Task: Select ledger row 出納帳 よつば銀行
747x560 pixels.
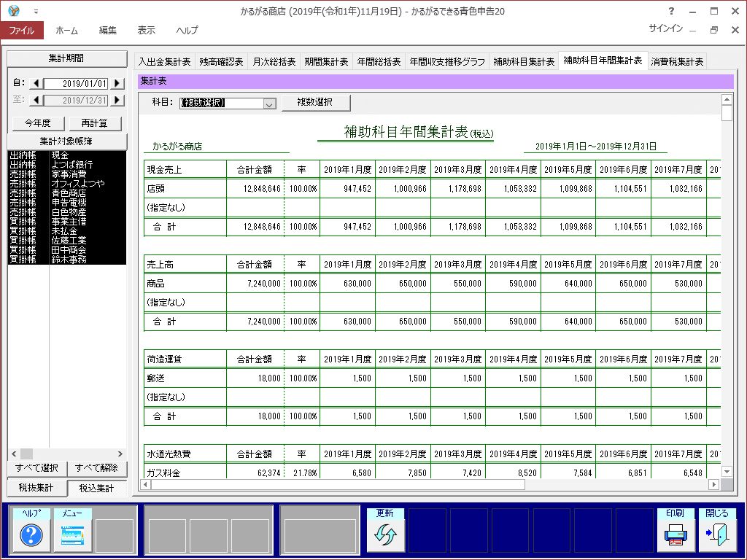Action: click(67, 165)
